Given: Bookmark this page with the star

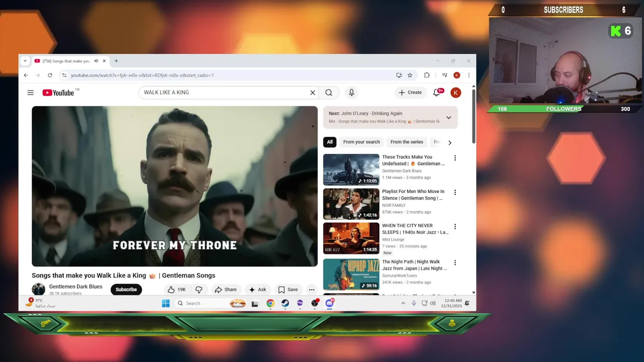Looking at the screenshot, I should point(410,75).
